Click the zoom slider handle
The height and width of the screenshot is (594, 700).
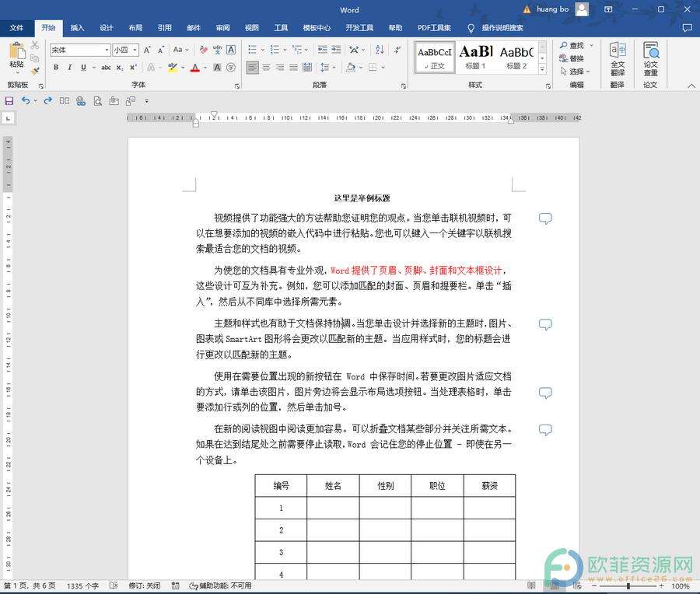[628, 586]
